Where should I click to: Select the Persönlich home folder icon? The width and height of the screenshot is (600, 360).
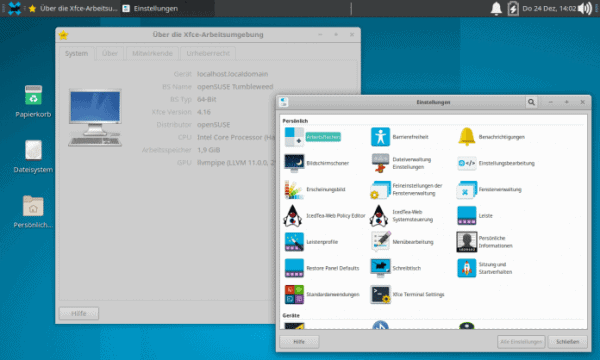[33, 212]
